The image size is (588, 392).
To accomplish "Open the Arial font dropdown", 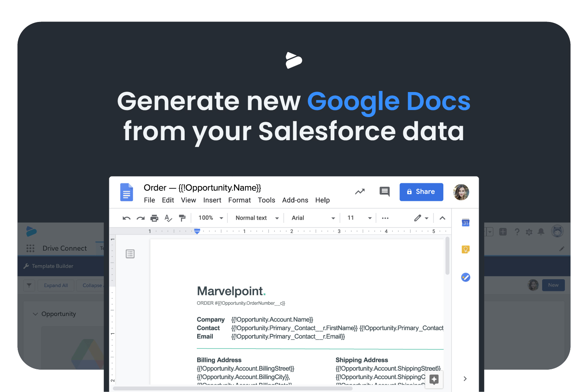I will click(313, 218).
